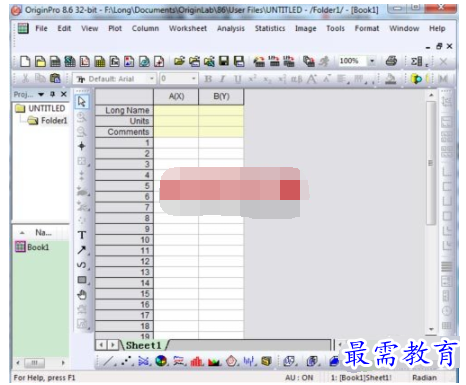Select the Rectangle drawing tool
This screenshot has width=466, height=385.
click(82, 280)
